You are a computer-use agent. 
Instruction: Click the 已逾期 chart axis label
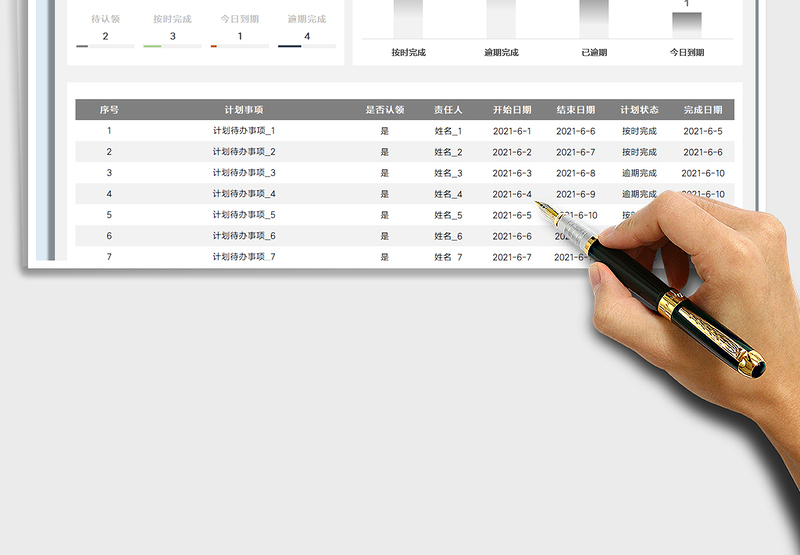point(594,53)
